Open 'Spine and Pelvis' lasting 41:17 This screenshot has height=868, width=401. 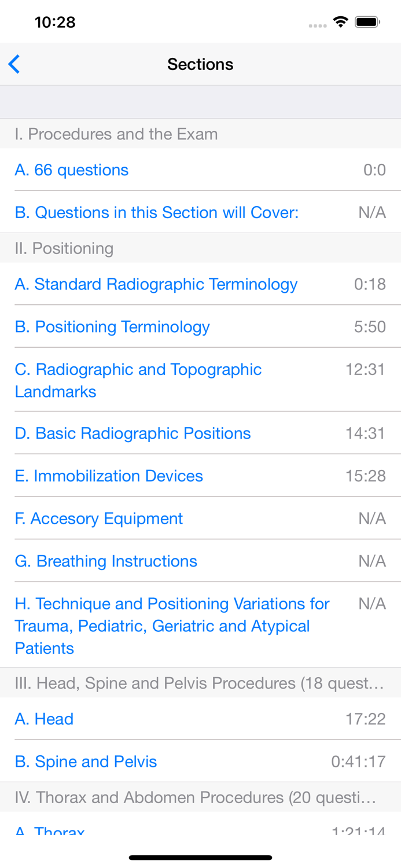[86, 762]
